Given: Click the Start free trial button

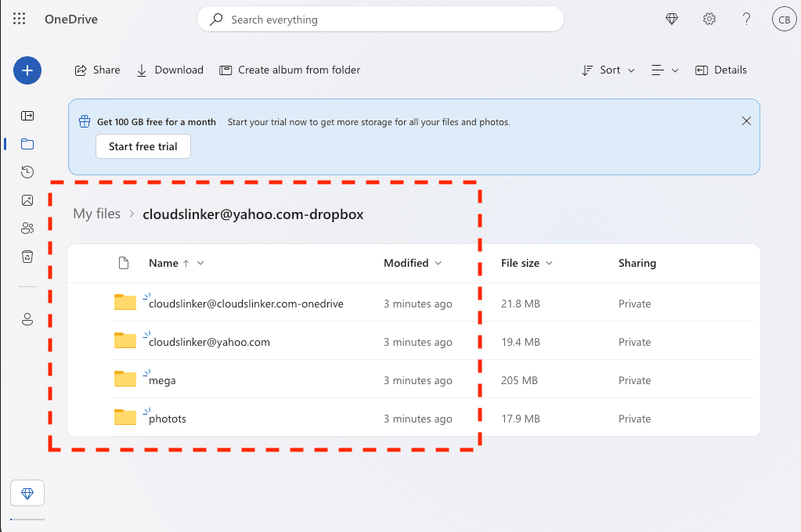Looking at the screenshot, I should tap(143, 146).
